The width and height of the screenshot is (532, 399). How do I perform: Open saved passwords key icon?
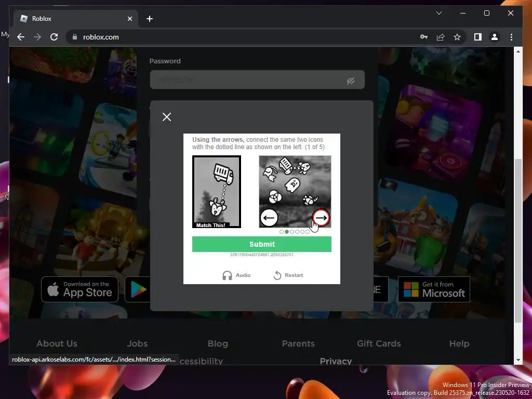pos(424,37)
